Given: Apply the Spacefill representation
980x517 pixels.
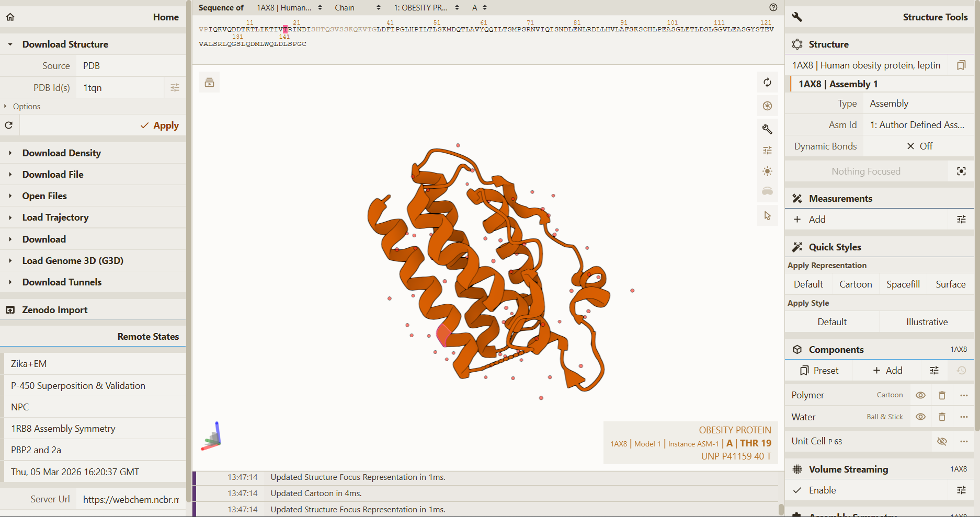Looking at the screenshot, I should 903,284.
